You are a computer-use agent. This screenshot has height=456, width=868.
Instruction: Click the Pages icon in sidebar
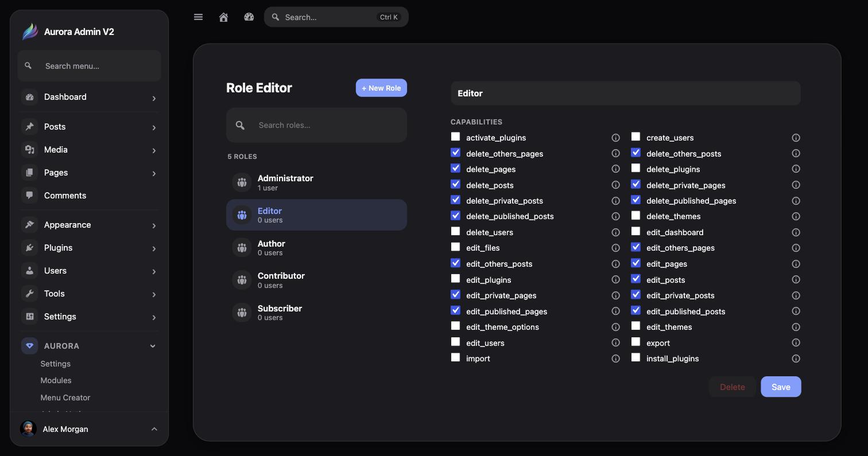click(x=30, y=173)
